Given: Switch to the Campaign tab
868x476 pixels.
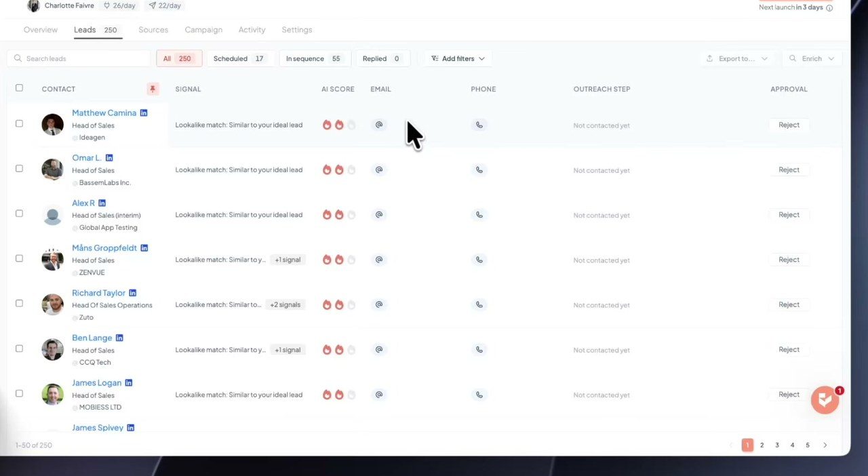Looking at the screenshot, I should (203, 30).
